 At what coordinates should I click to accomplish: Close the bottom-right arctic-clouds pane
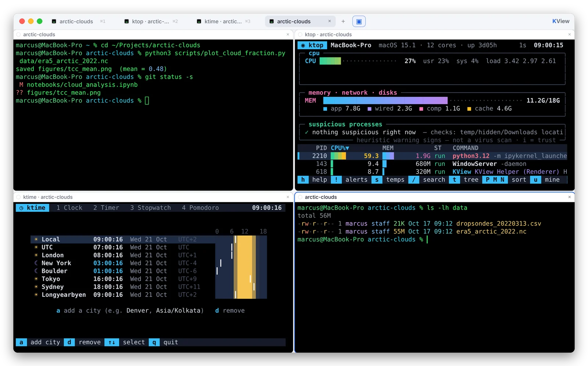tap(570, 197)
